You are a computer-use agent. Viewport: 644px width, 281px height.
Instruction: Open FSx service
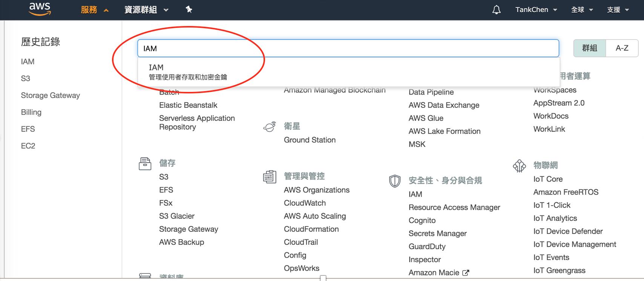(166, 203)
